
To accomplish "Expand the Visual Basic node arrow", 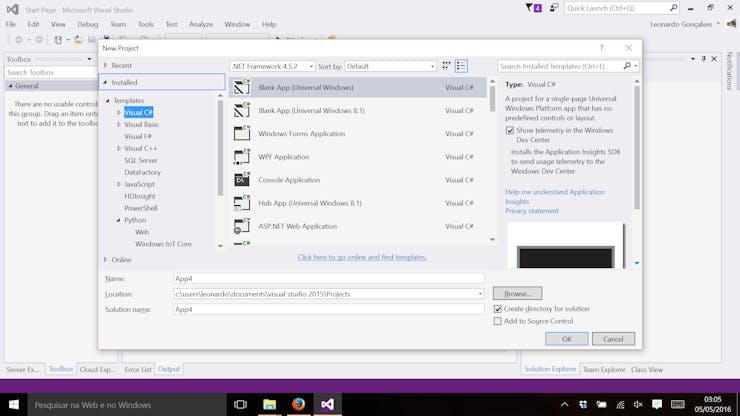I will coord(118,124).
